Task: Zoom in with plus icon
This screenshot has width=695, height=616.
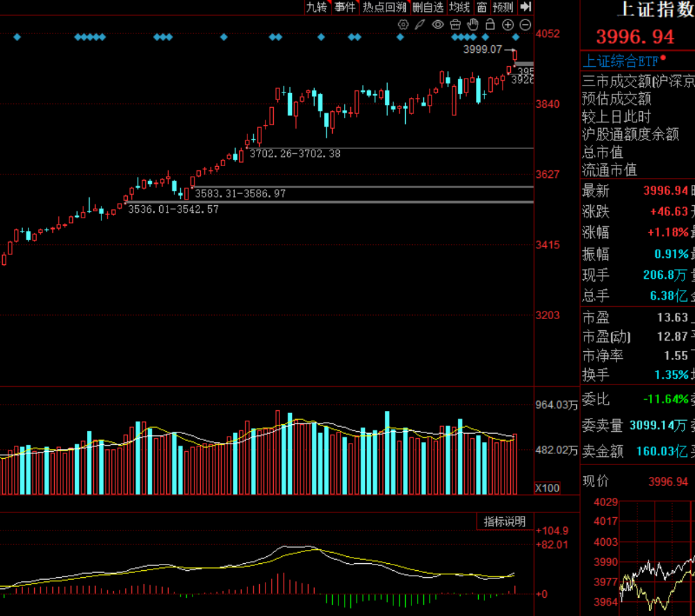Action: (x=508, y=25)
